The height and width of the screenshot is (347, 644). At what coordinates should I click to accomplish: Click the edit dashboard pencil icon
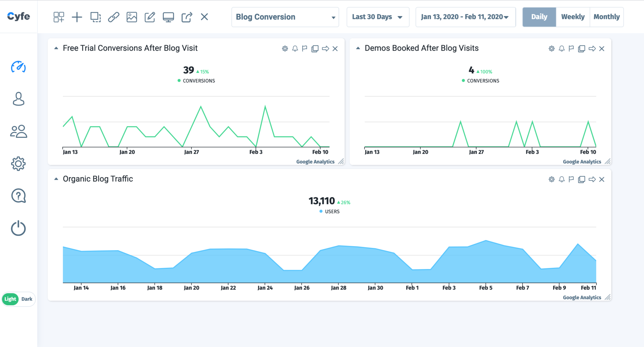150,17
